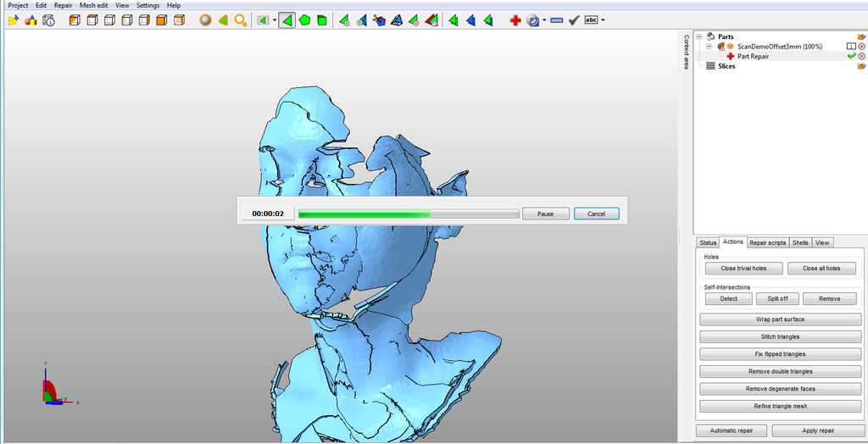Open the Mesh edit menu
This screenshot has width=868, height=444.
click(93, 5)
